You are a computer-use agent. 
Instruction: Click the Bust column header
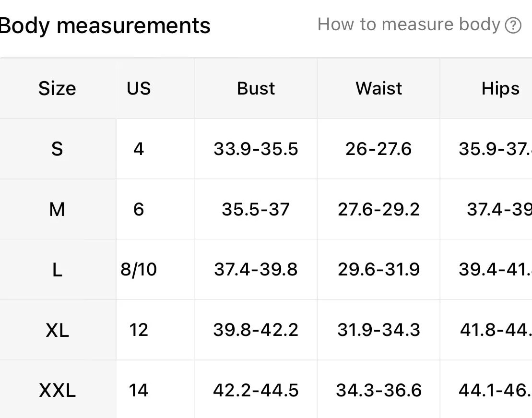point(256,89)
